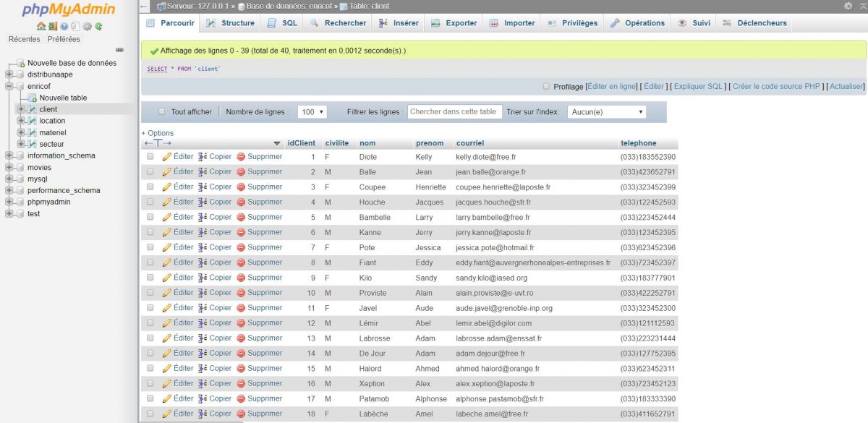Select the checkbox for row 2 Balle
This screenshot has height=423, width=868.
coord(150,172)
